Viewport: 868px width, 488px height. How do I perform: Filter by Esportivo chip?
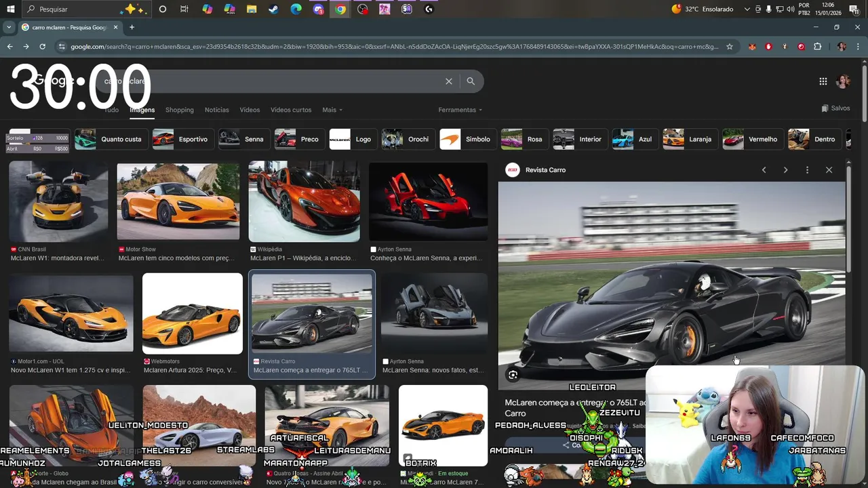tap(183, 139)
